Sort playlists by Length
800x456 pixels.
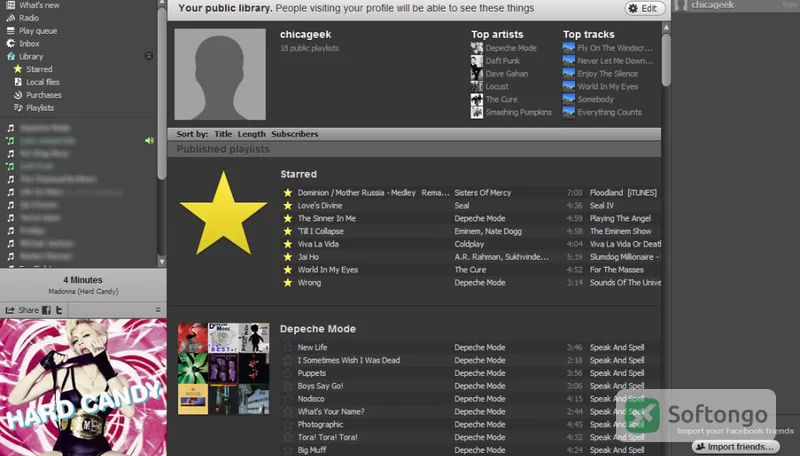click(x=252, y=134)
